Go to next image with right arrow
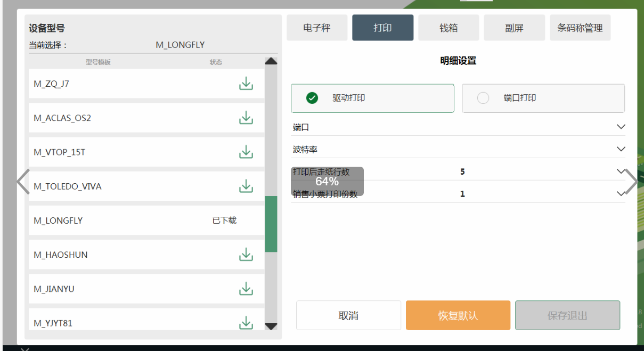This screenshot has height=351, width=644. (631, 182)
